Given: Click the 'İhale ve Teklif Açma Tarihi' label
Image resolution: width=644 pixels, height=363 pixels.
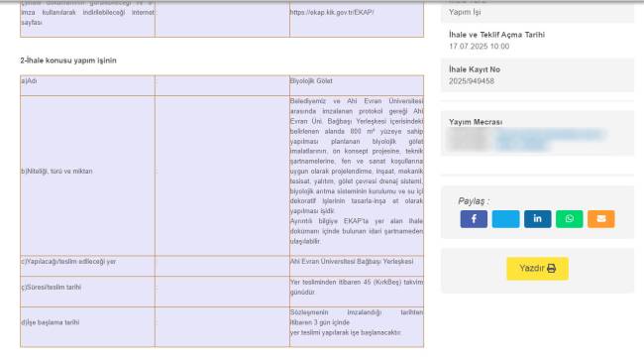Looking at the screenshot, I should pos(497,35).
